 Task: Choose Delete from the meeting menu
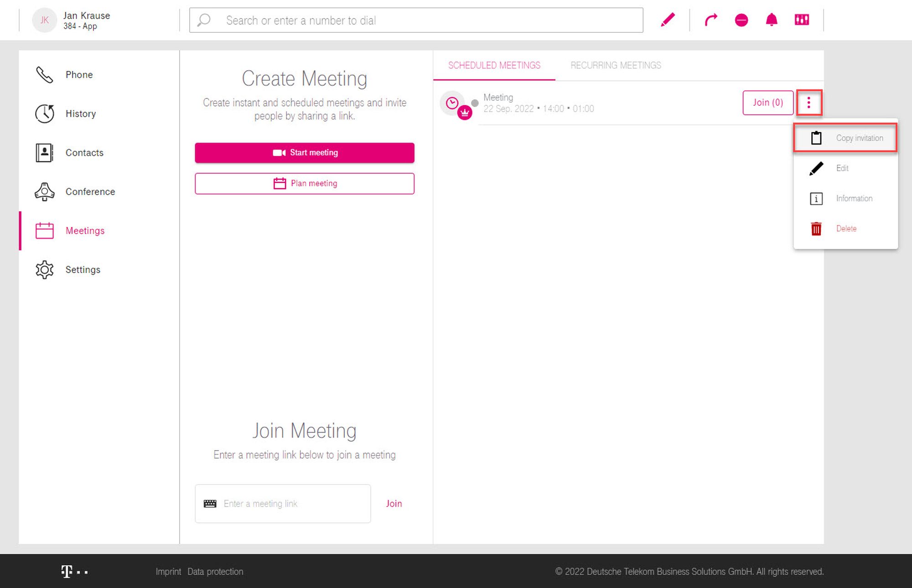(x=845, y=229)
